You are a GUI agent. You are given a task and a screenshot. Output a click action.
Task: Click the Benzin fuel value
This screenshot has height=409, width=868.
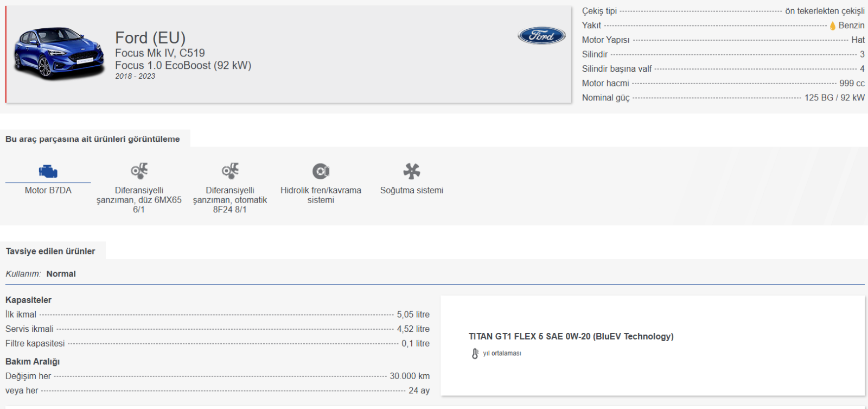point(851,26)
